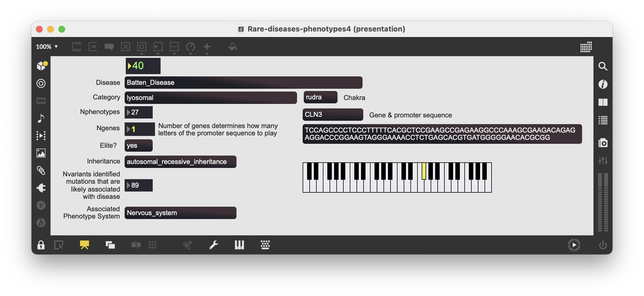Screen dimensions: 644x296
Task: Open the snapshots camera icon
Action: click(x=603, y=143)
